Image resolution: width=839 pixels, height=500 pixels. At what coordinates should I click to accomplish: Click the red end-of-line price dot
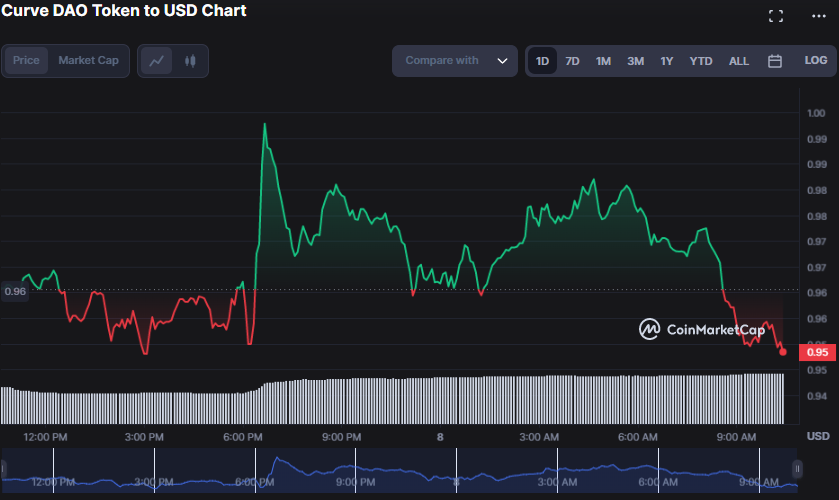coord(783,352)
